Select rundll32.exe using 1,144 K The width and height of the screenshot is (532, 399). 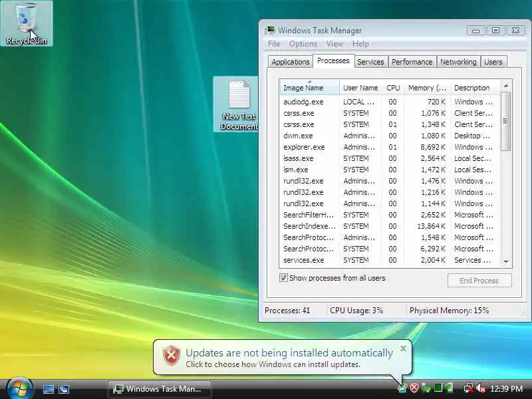(390, 203)
